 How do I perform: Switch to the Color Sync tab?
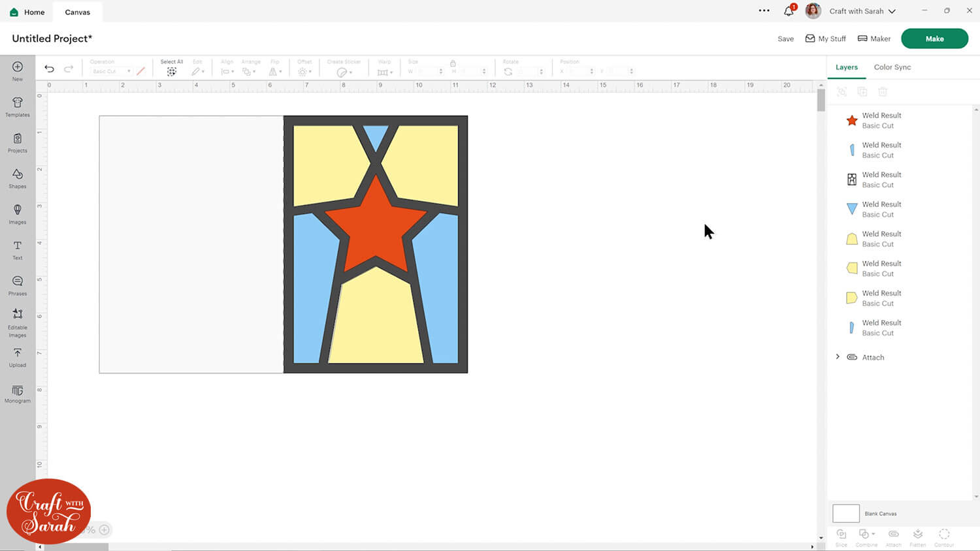(x=892, y=67)
